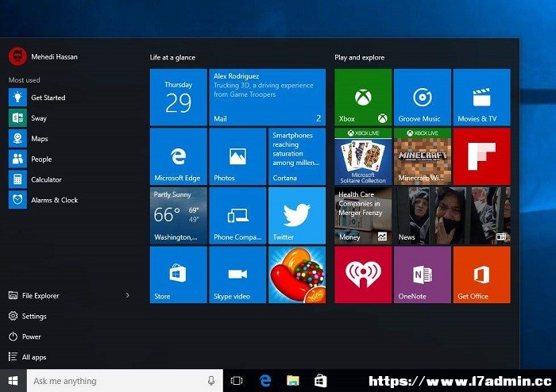Open Microsoft Solitaire Collection tile
Screen dimensions: 556x392
coord(363,156)
